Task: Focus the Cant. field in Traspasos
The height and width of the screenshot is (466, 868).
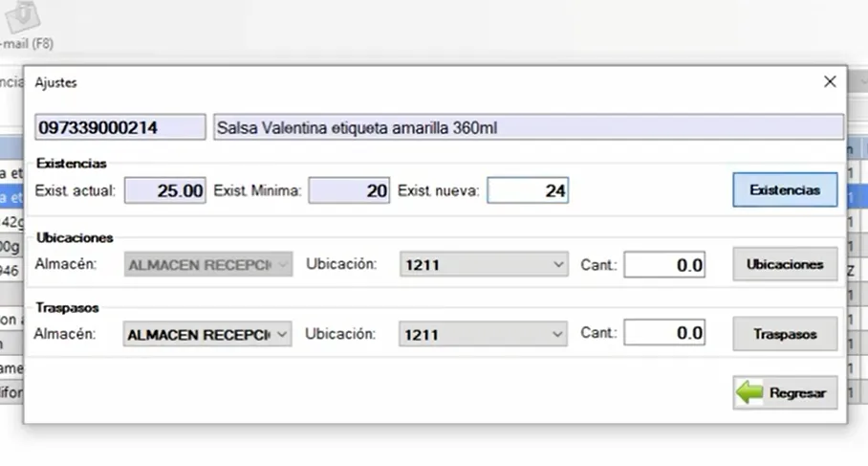Action: pyautogui.click(x=664, y=332)
